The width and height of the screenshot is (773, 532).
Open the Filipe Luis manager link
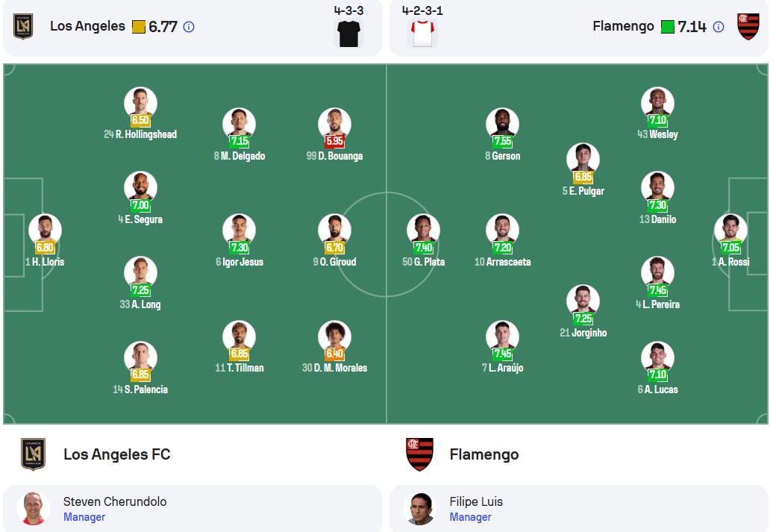[x=579, y=508]
